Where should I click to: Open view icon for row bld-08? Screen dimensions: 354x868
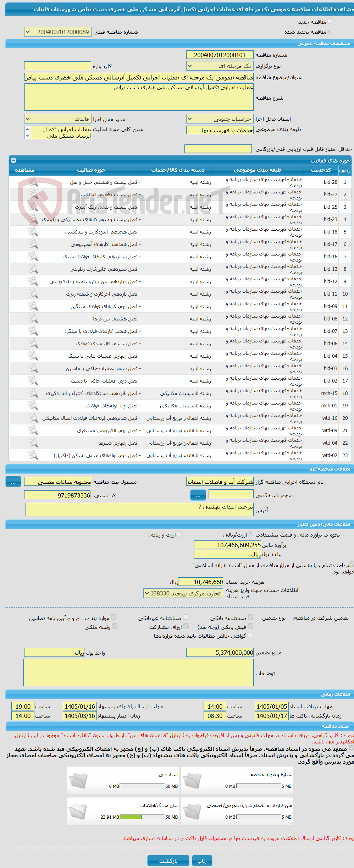(33, 319)
